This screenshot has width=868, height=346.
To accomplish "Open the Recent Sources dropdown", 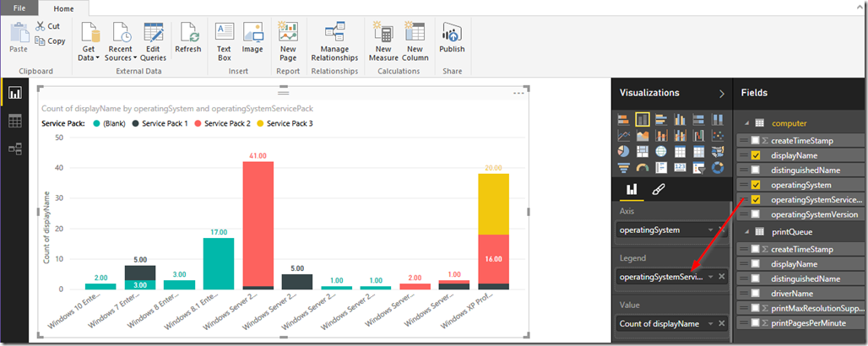I will point(134,57).
